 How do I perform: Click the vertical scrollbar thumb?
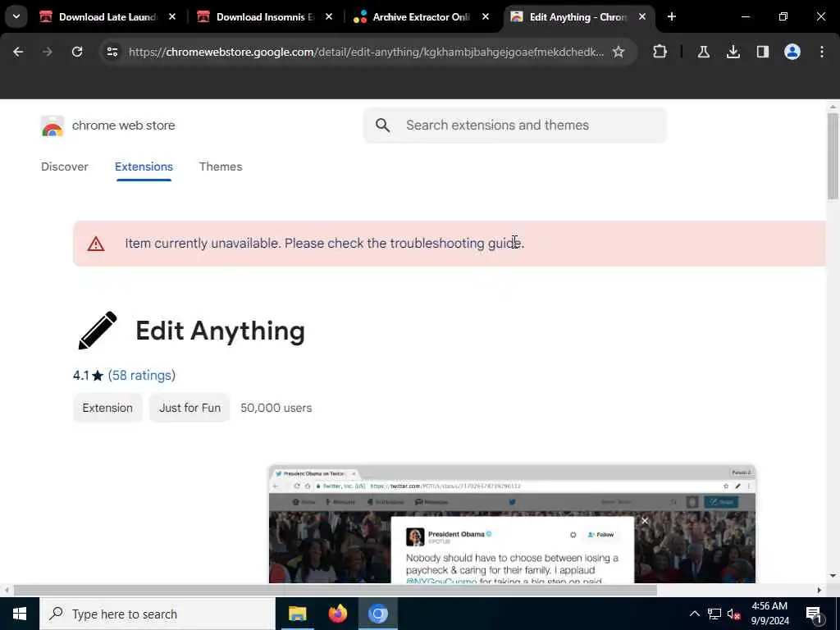(833, 156)
